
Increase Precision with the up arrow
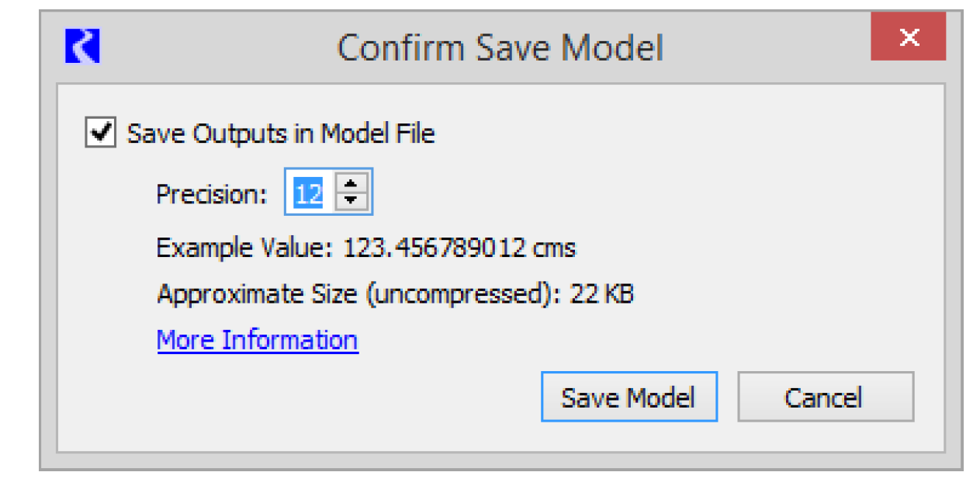coord(352,183)
